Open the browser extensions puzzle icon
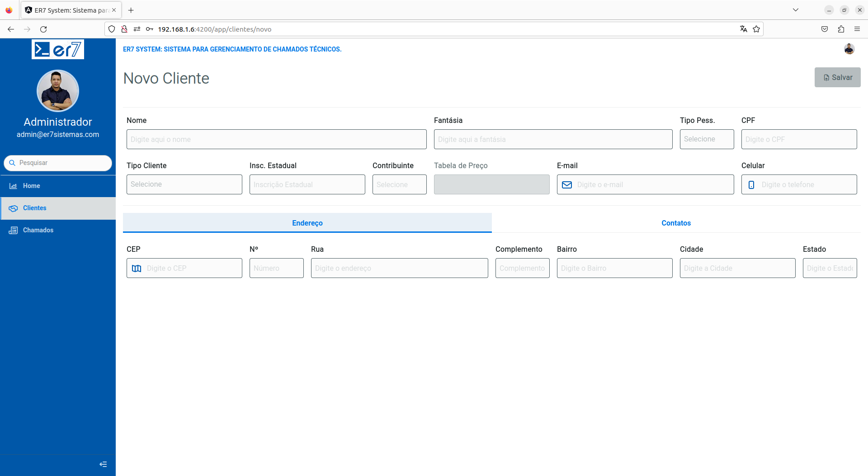 tap(841, 29)
